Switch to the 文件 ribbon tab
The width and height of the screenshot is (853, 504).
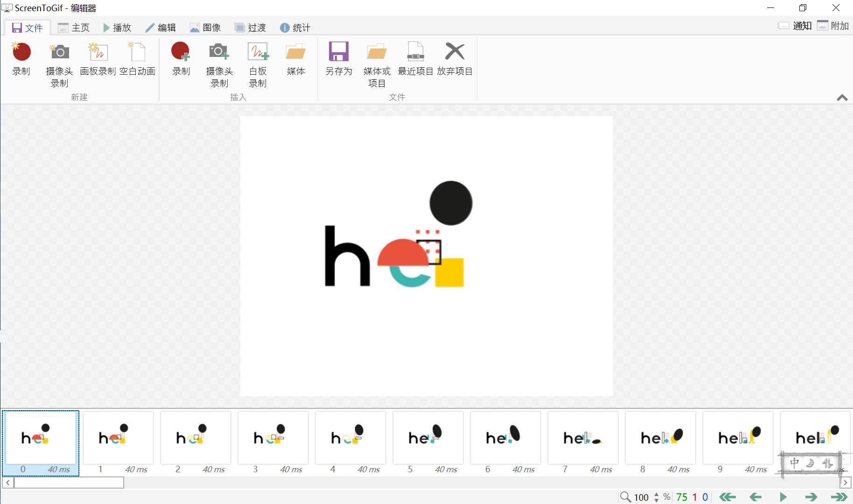28,28
